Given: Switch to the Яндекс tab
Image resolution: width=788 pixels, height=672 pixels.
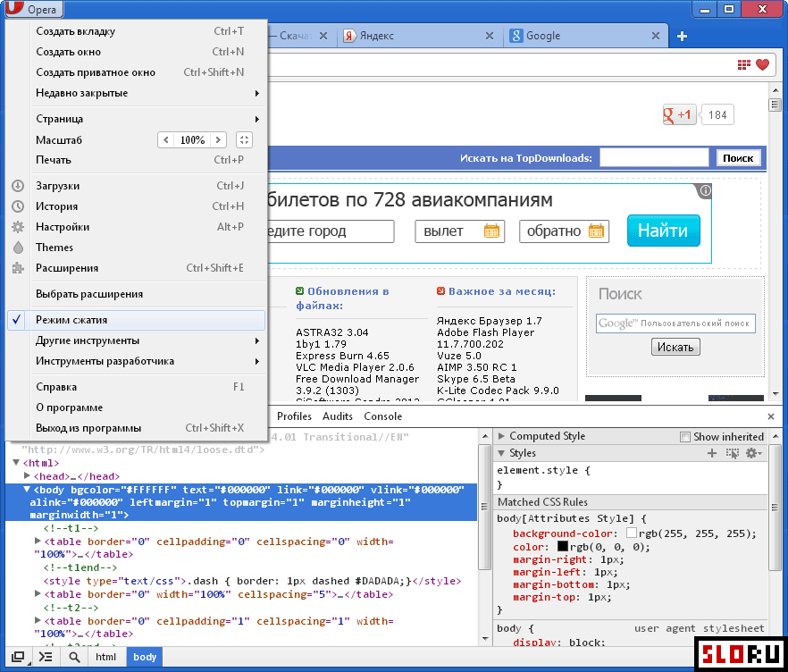Looking at the screenshot, I should pyautogui.click(x=420, y=36).
